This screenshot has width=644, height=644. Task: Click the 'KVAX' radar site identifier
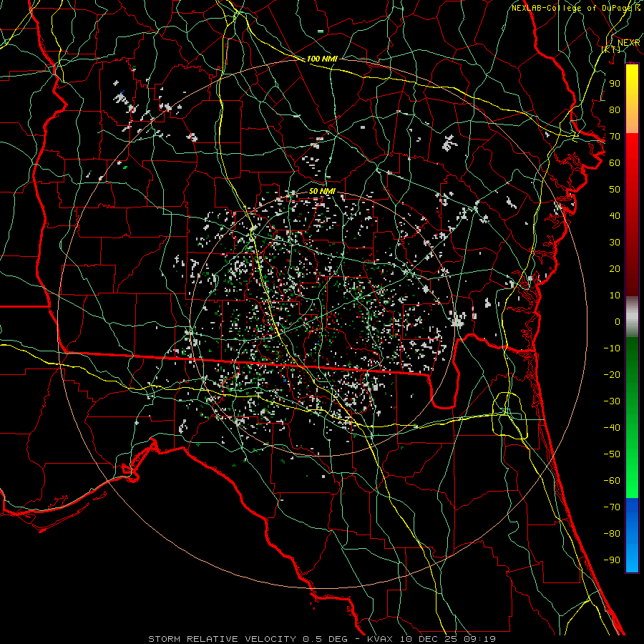(x=381, y=639)
